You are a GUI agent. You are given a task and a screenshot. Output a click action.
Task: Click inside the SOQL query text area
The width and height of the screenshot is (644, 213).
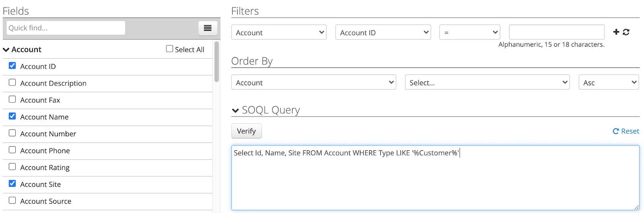[x=436, y=178]
